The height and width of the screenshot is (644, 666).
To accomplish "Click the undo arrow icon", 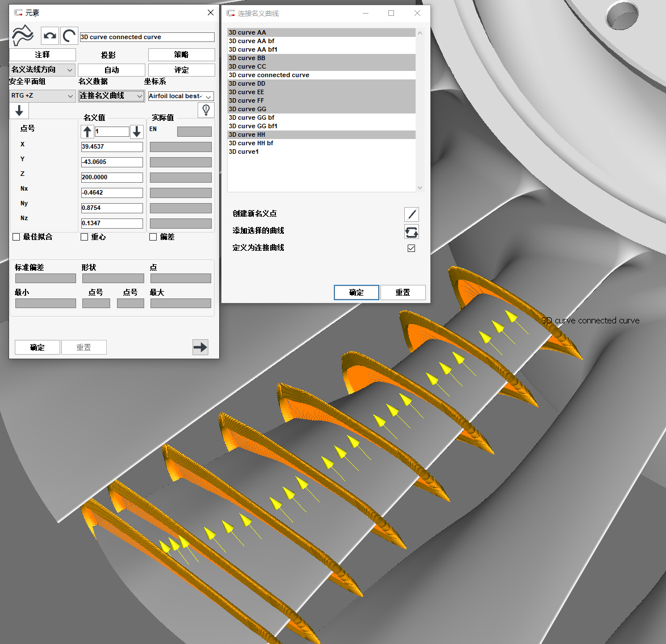I will (50, 36).
